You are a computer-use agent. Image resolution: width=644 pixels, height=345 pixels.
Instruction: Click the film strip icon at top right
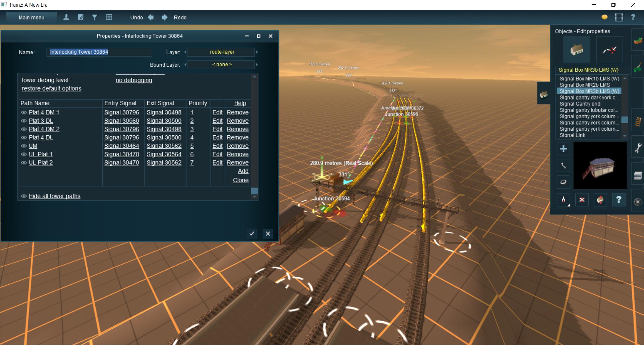619,17
